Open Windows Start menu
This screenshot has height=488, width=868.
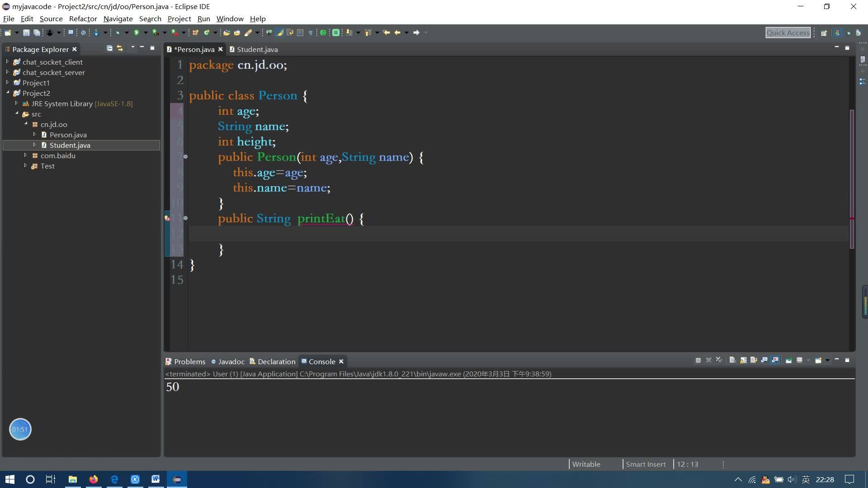click(x=10, y=479)
